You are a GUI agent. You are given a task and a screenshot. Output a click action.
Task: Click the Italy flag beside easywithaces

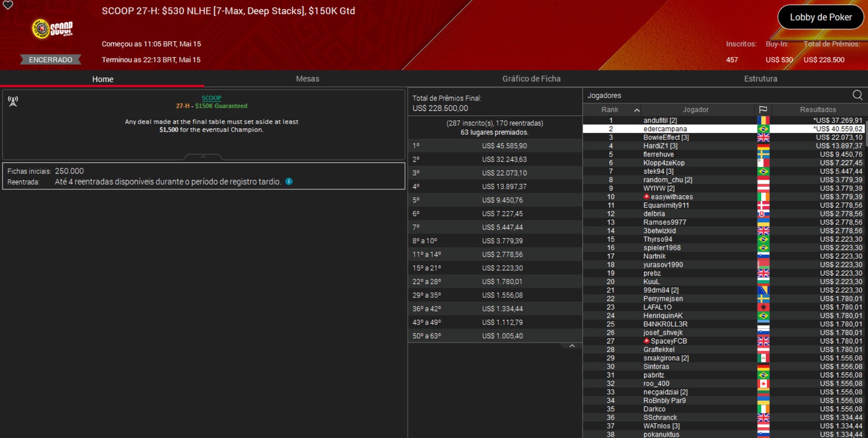(x=763, y=197)
